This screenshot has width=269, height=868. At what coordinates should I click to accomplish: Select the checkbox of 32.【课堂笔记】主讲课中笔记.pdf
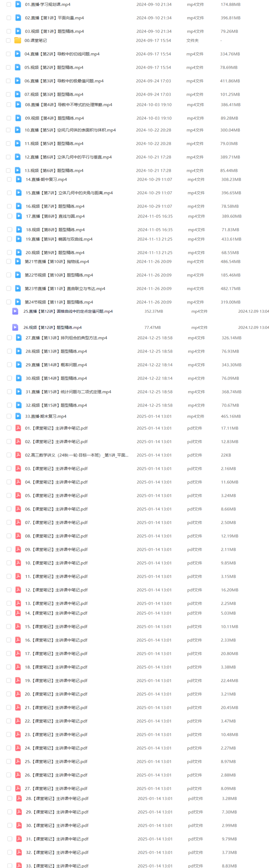point(10,852)
